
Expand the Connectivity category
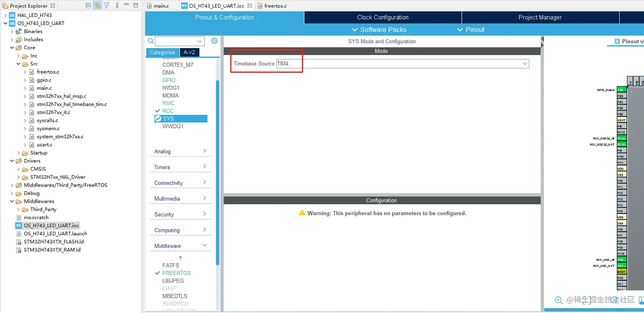(x=181, y=183)
